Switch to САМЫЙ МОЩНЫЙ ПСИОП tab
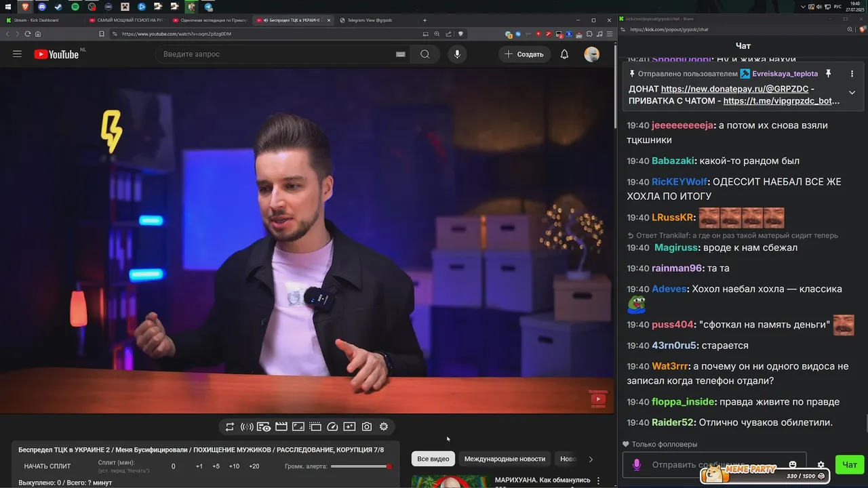Image resolution: width=868 pixels, height=488 pixels. pyautogui.click(x=127, y=20)
